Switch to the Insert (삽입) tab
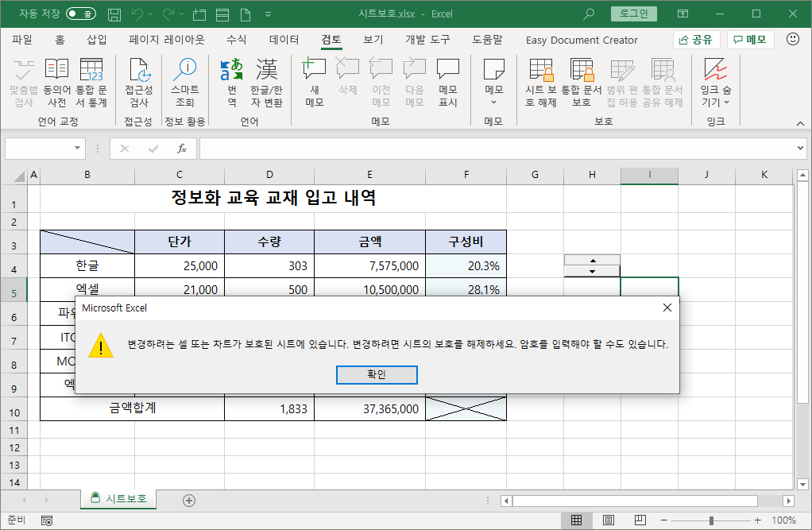812x530 pixels. pos(96,40)
